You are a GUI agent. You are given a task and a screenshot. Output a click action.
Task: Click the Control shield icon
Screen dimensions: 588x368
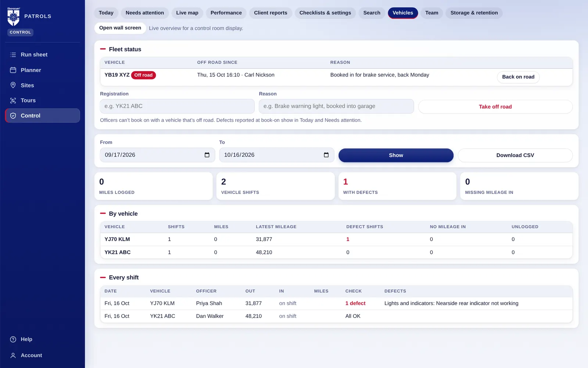point(13,116)
